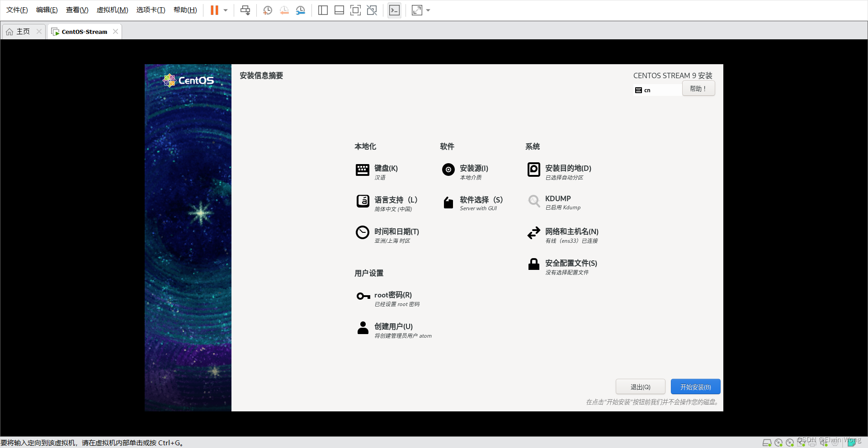Click the 用户设置 section heading

pyautogui.click(x=369, y=273)
